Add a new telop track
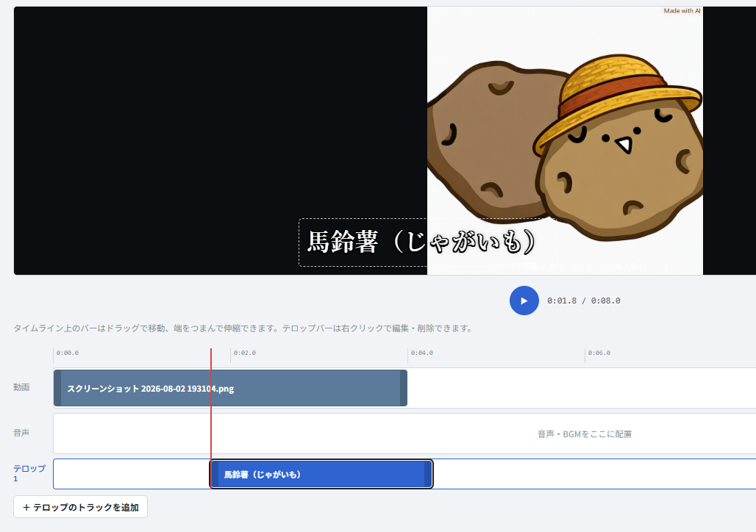The height and width of the screenshot is (532, 756). coord(80,507)
